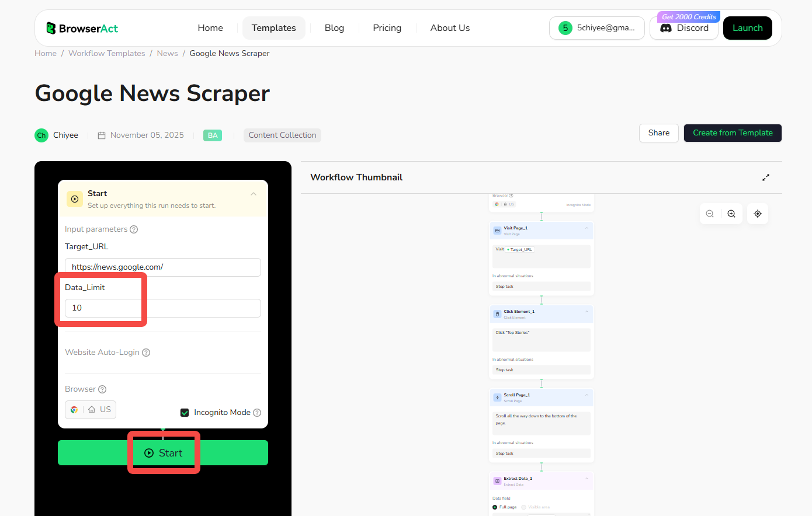Open the Chrome US browser selector
Viewport: 812px width, 516px height.
[x=91, y=410]
